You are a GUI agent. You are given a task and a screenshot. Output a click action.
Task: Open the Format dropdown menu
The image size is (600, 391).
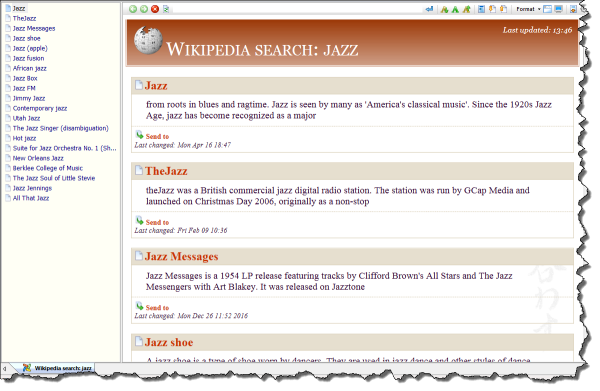click(528, 9)
